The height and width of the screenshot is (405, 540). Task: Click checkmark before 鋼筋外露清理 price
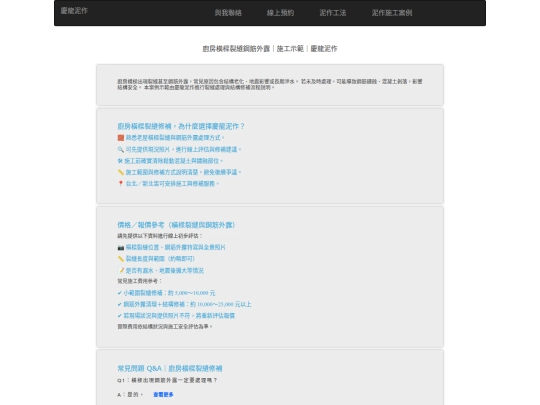[x=120, y=304]
